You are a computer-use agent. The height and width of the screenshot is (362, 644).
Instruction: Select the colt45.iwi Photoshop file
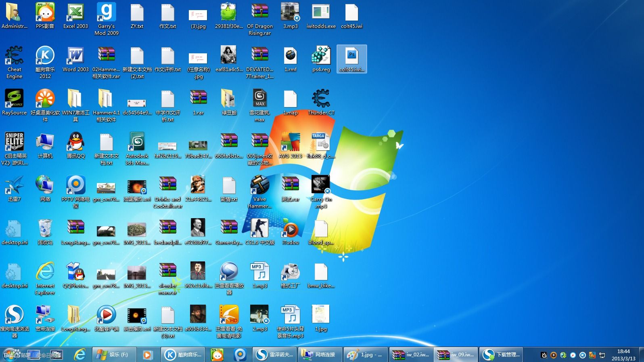point(351,59)
